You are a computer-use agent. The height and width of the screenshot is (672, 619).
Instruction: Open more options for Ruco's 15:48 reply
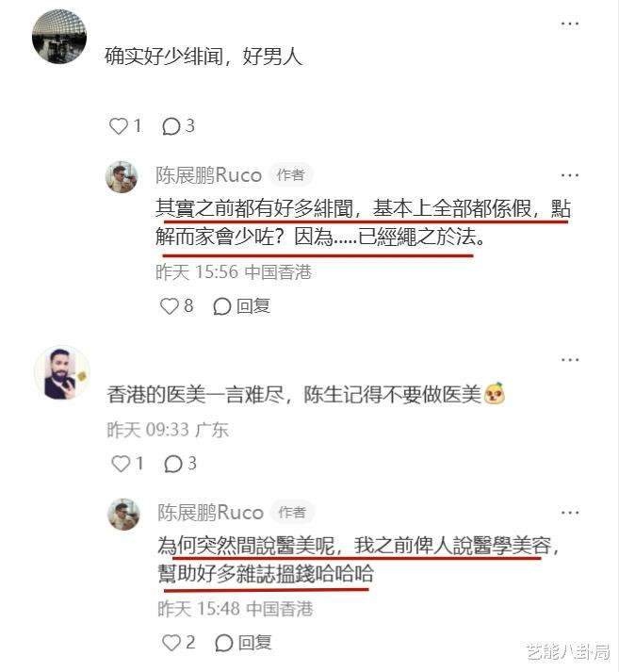[x=570, y=513]
